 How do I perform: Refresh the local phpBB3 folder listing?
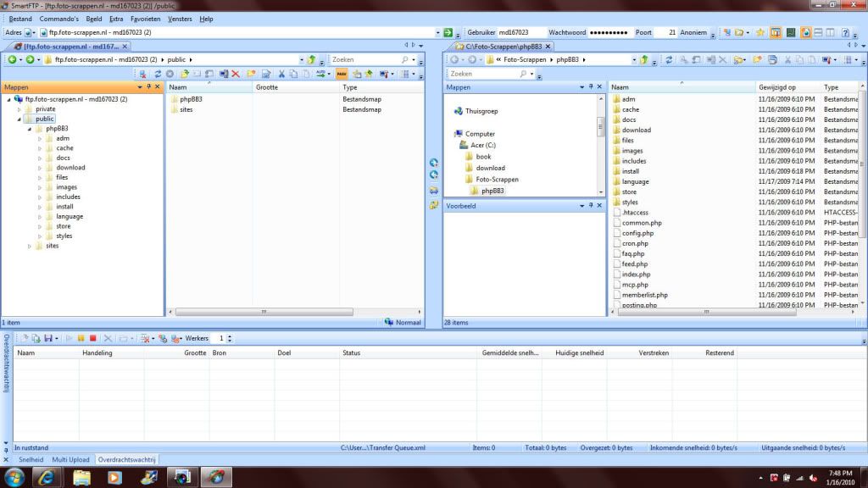669,59
